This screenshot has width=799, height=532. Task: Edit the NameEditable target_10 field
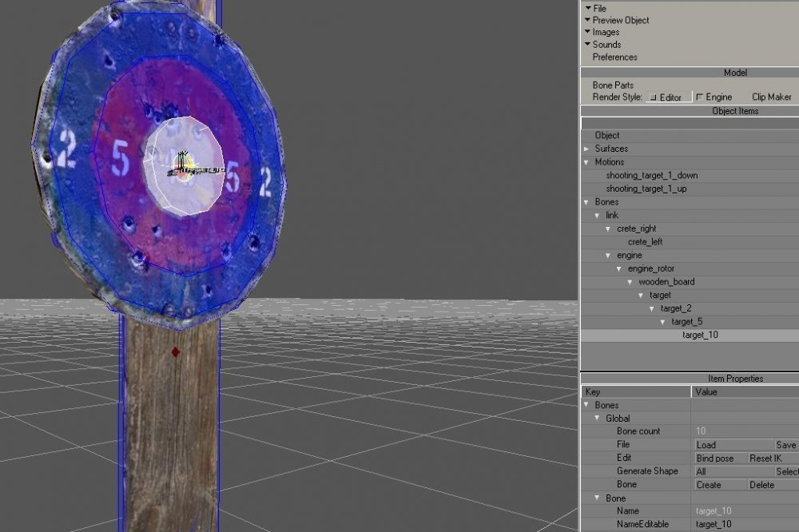click(719, 523)
